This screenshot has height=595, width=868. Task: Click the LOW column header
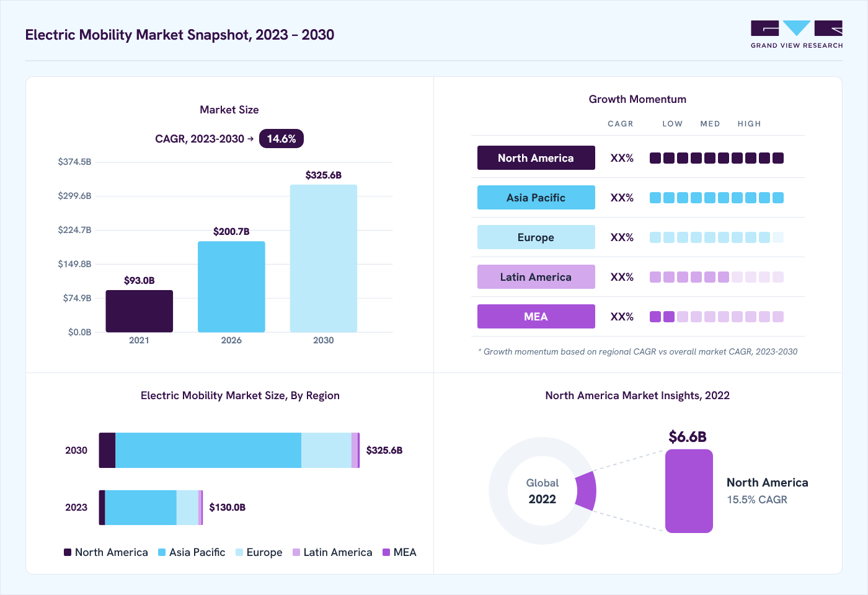[x=673, y=124]
